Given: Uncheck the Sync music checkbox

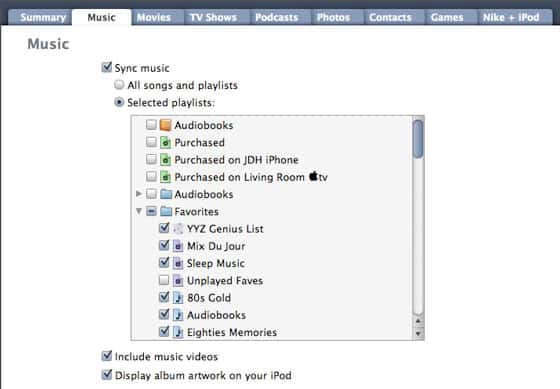Looking at the screenshot, I should 107,67.
